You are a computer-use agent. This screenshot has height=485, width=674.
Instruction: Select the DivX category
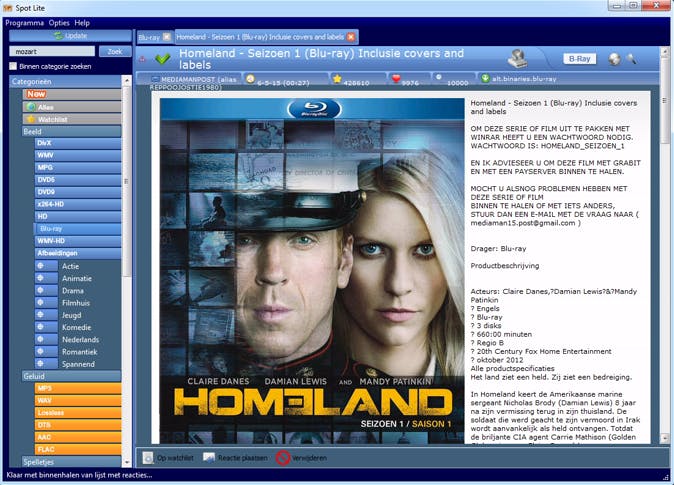(x=77, y=143)
